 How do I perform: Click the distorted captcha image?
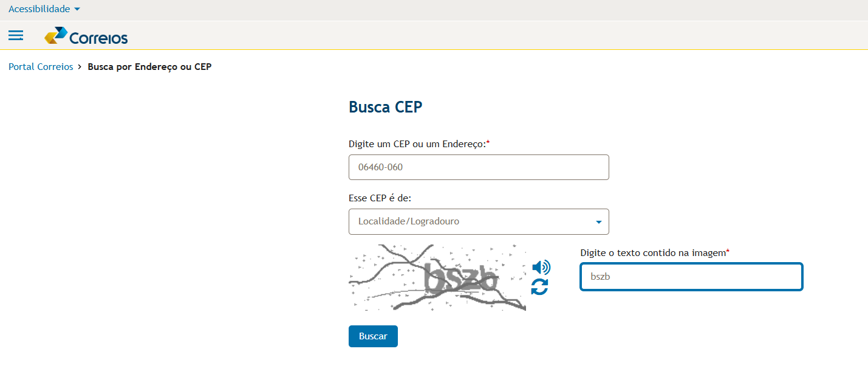click(x=437, y=278)
